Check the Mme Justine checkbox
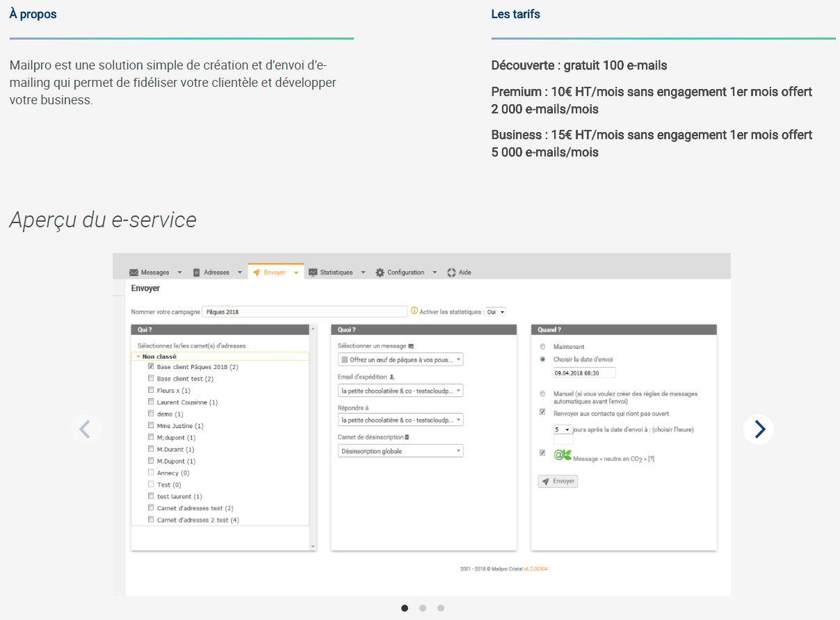840x620 pixels. tap(150, 425)
